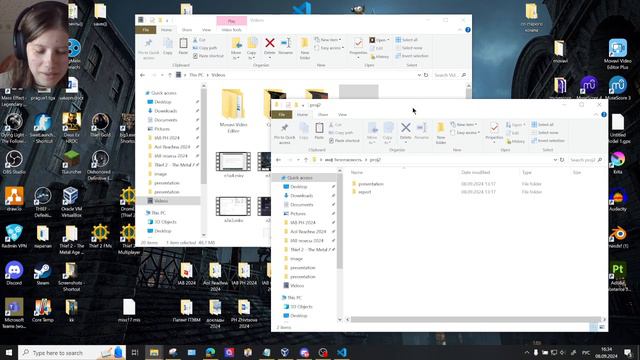This screenshot has height=360, width=640.
Task: Click the Delete icon in Videos window ribbon
Action: 270,46
